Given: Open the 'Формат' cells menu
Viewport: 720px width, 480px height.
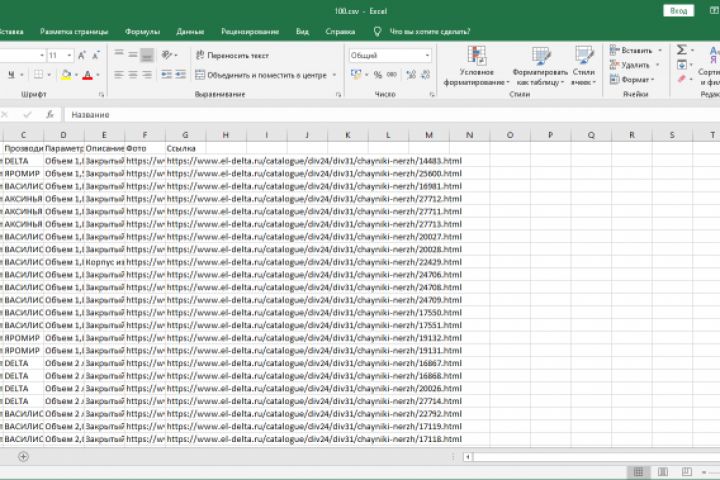Looking at the screenshot, I should click(630, 79).
